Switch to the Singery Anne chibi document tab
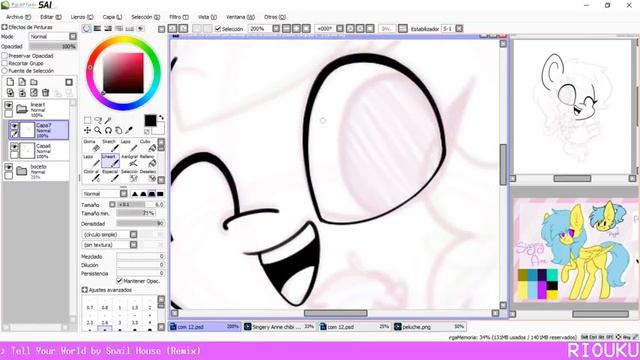The height and width of the screenshot is (360, 640). point(280,327)
